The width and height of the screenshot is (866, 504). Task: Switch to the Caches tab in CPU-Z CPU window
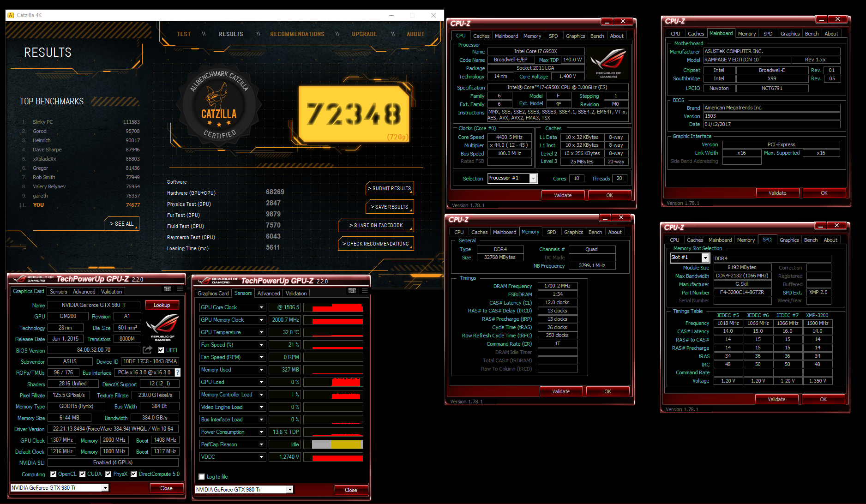pos(481,36)
